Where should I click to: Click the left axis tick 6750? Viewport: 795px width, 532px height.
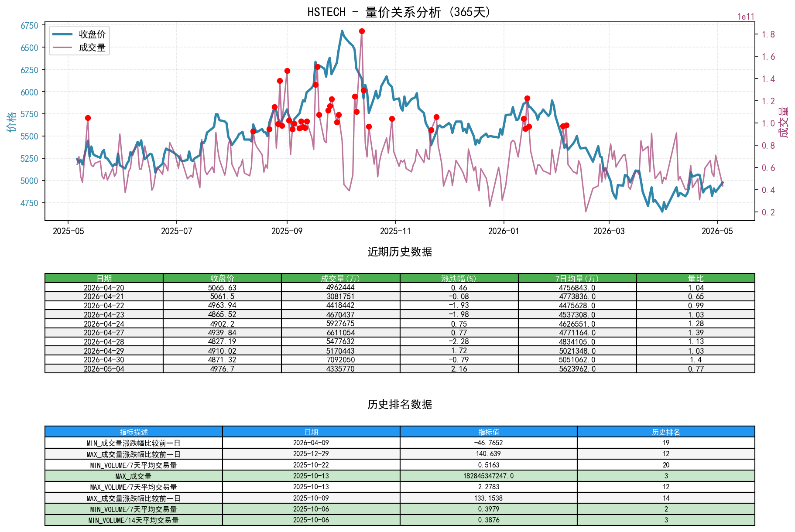pos(29,26)
